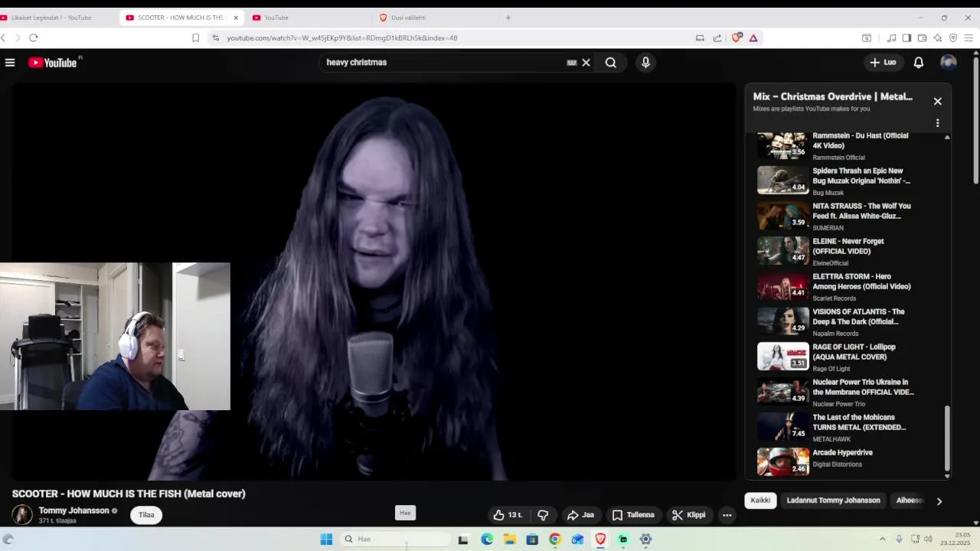Screen dimensions: 980x551
Task: Open the Tommy Johansson channel name link
Action: [x=73, y=510]
